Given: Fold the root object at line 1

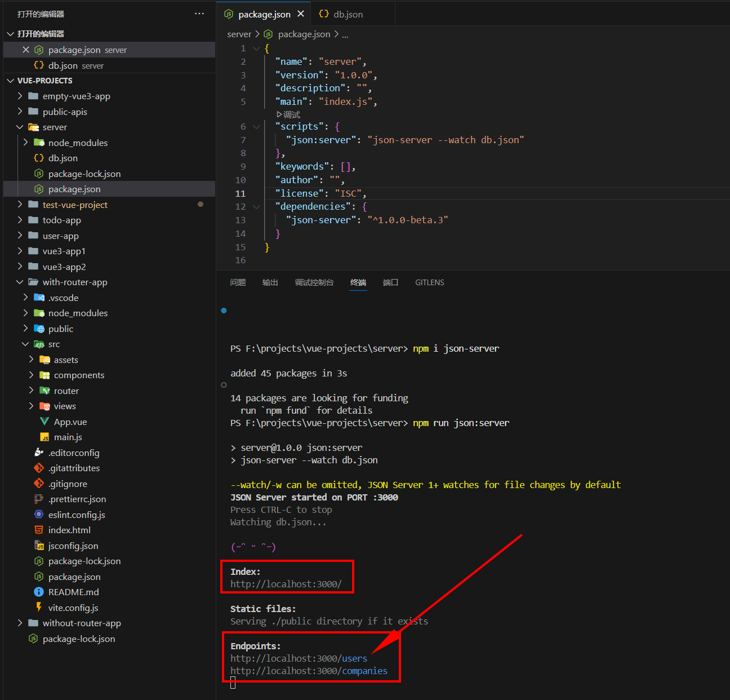Looking at the screenshot, I should (x=256, y=48).
